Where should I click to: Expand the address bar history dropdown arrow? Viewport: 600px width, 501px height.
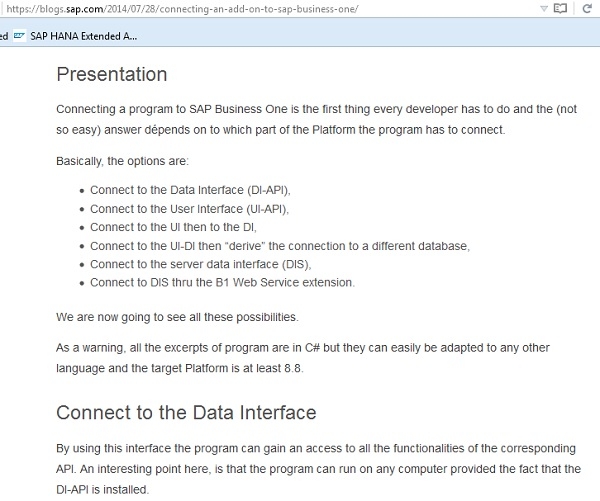click(543, 9)
